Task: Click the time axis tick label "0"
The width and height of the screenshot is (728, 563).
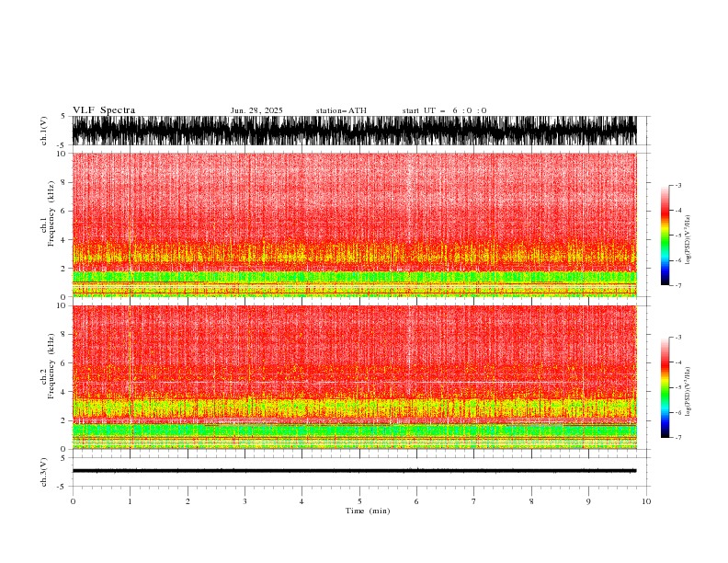Action: (x=73, y=501)
